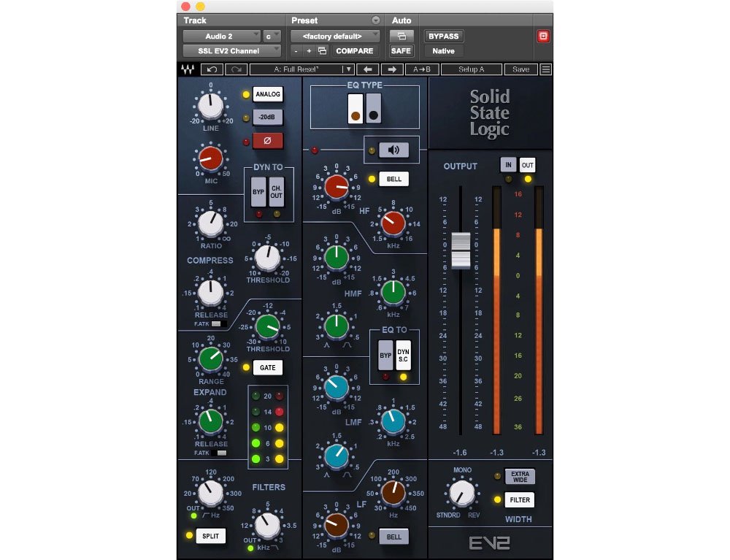
Task: Click the compressor RATIO knob
Action: 210,223
